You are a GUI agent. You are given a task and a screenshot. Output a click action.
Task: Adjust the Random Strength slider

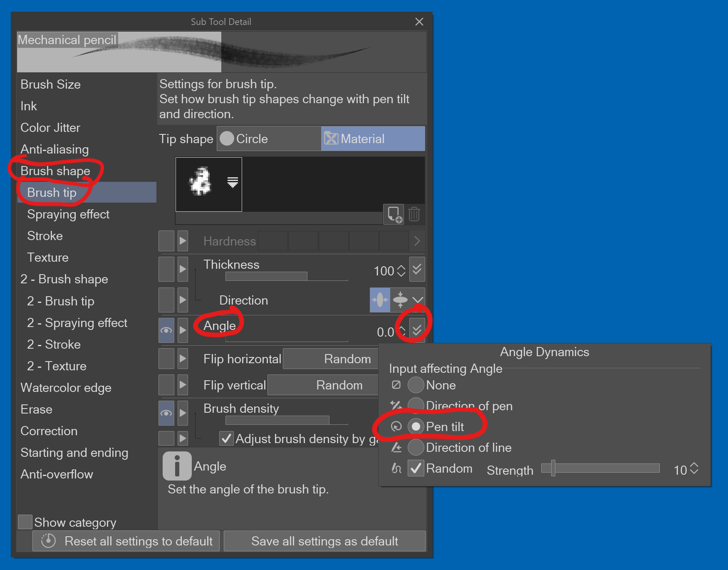[553, 468]
